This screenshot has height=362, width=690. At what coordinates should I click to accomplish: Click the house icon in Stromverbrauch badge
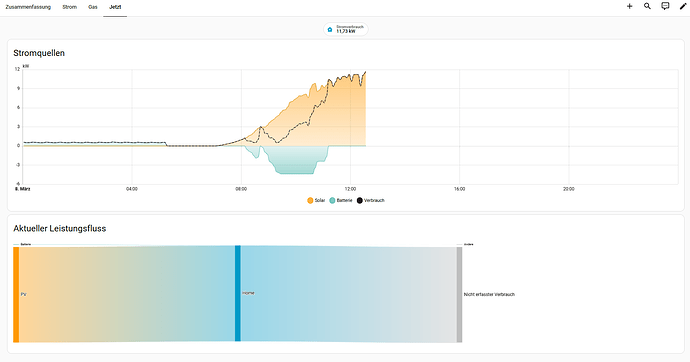(330, 29)
